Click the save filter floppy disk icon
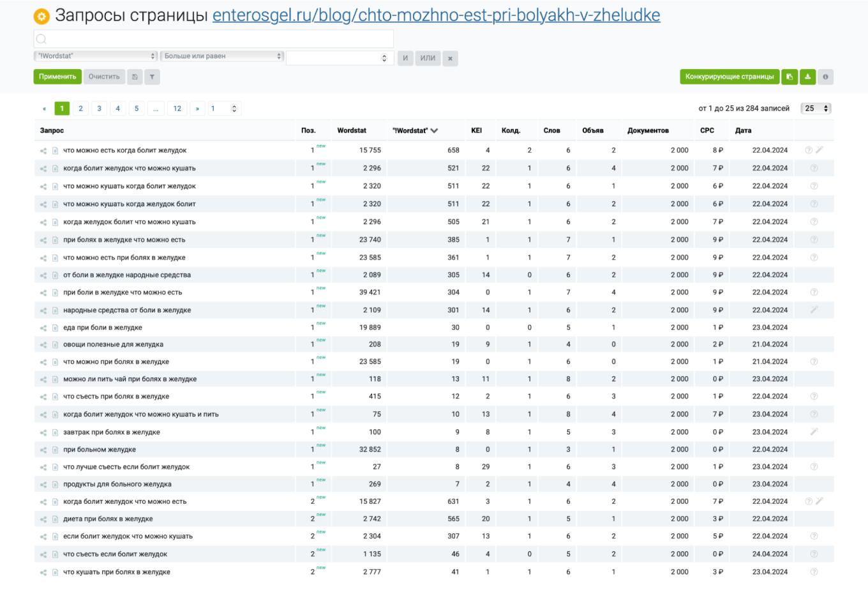The width and height of the screenshot is (868, 592). (x=135, y=77)
